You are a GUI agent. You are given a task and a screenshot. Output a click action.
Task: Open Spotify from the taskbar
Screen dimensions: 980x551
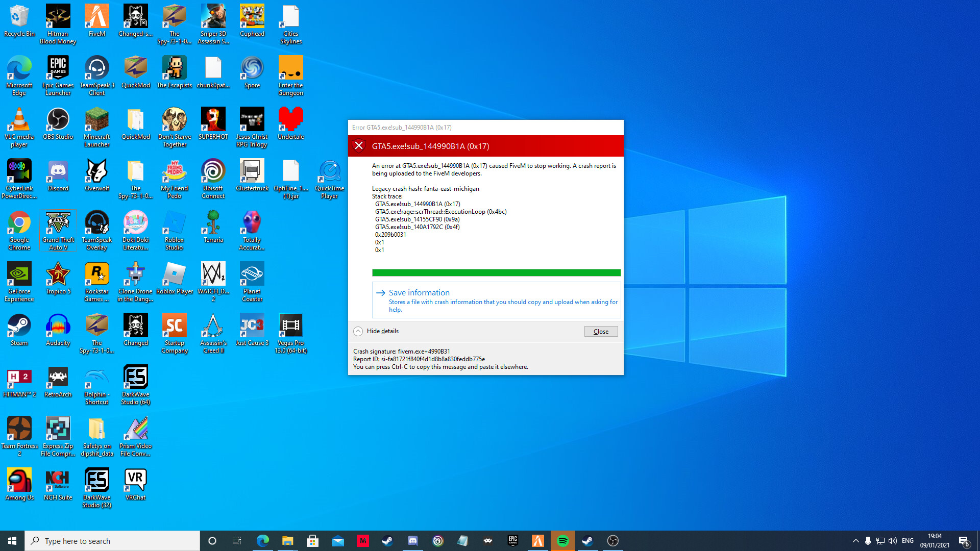(563, 541)
